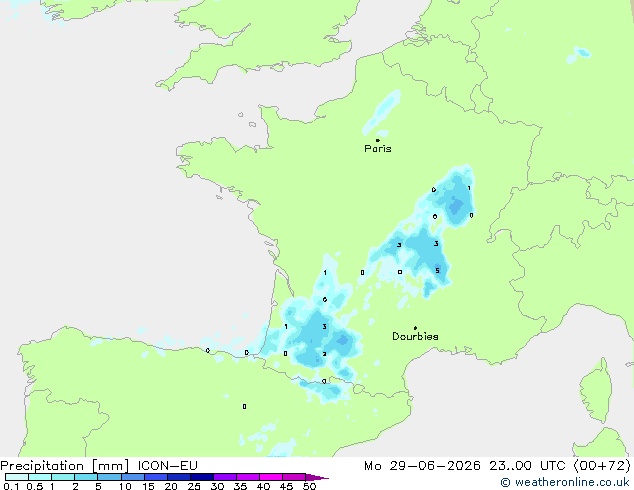Click the ICON-EU model name
The width and height of the screenshot is (634, 490).
coord(167,466)
